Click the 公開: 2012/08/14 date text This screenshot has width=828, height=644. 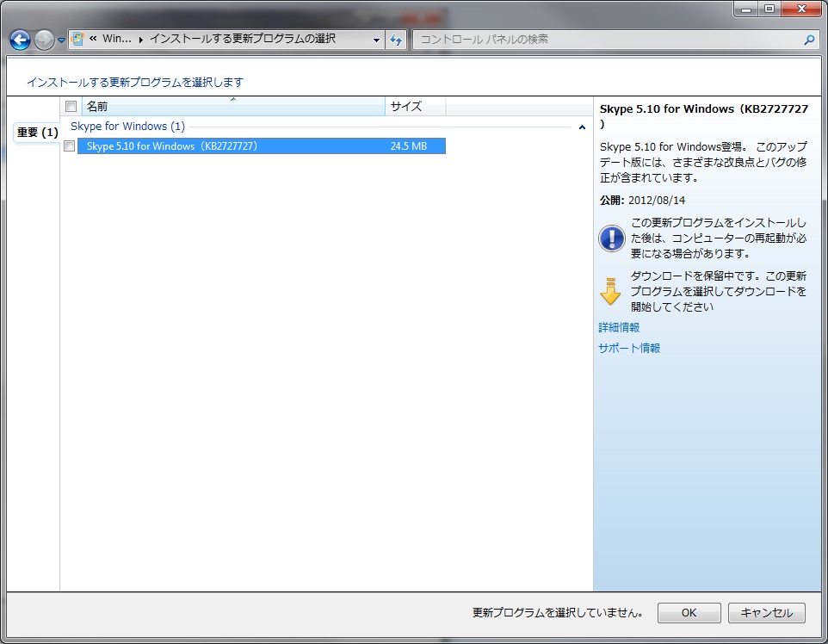(x=642, y=201)
